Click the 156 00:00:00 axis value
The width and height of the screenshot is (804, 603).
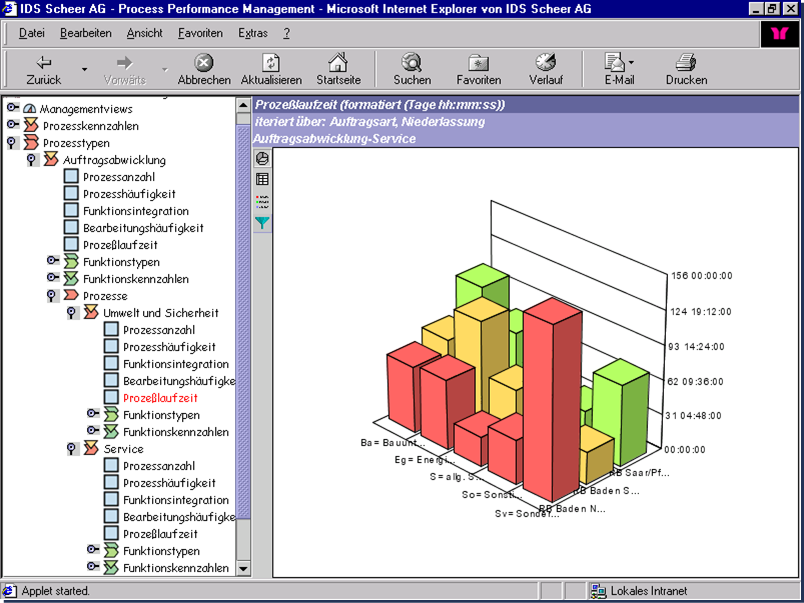point(701,276)
